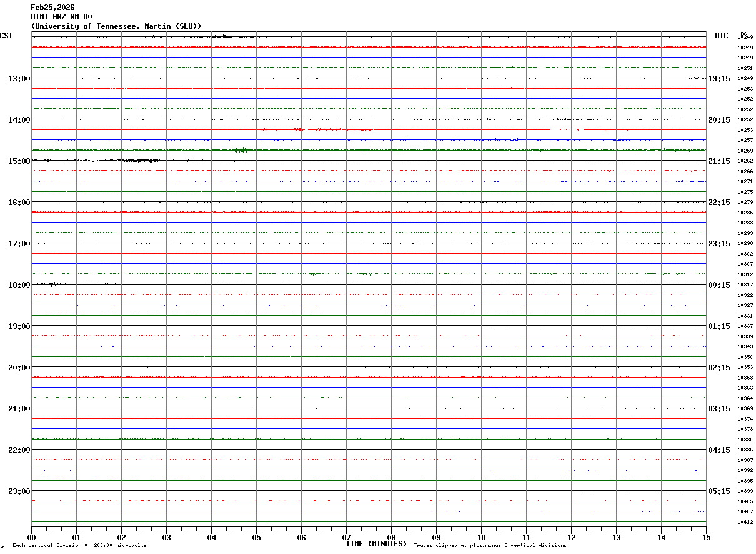Click the "CST" timezone label
Viewport: 756px width, 554px height.
point(6,36)
